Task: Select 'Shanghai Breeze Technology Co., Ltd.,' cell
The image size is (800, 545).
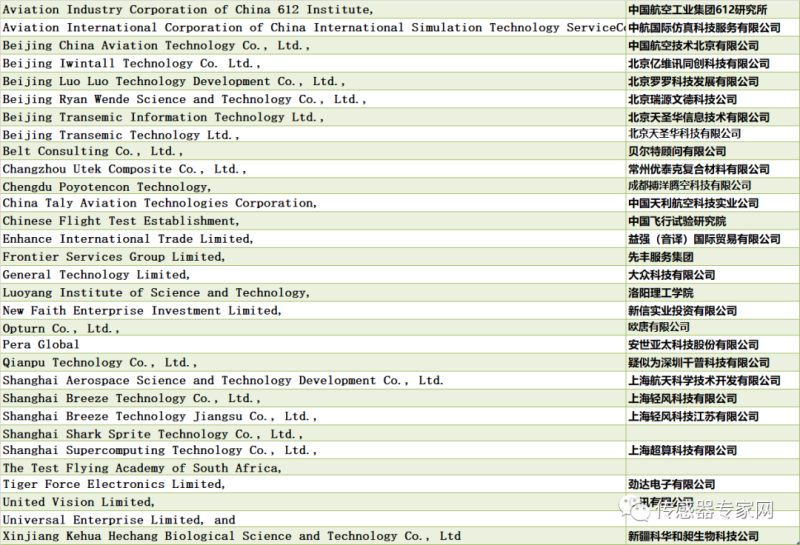Action: click(x=313, y=398)
